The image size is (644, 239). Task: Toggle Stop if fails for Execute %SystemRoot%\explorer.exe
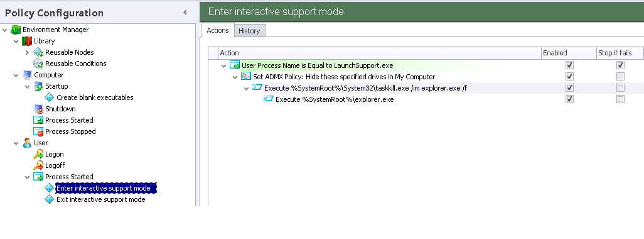pos(620,99)
